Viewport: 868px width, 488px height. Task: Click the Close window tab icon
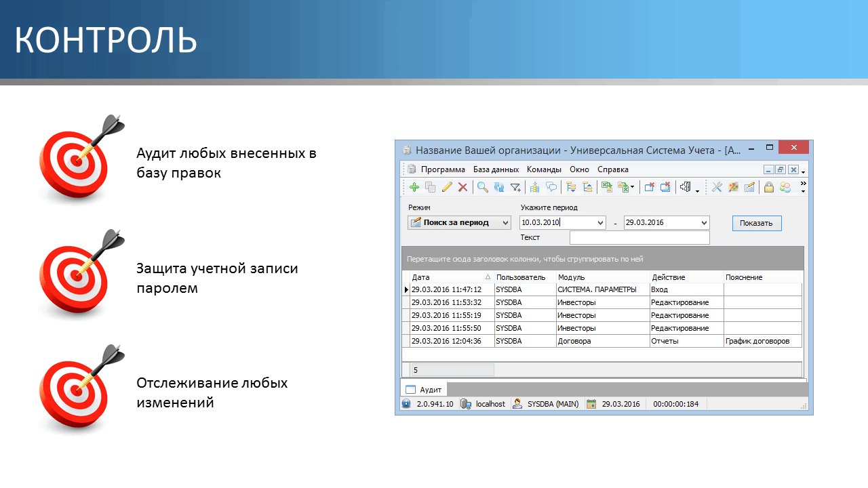(649, 187)
